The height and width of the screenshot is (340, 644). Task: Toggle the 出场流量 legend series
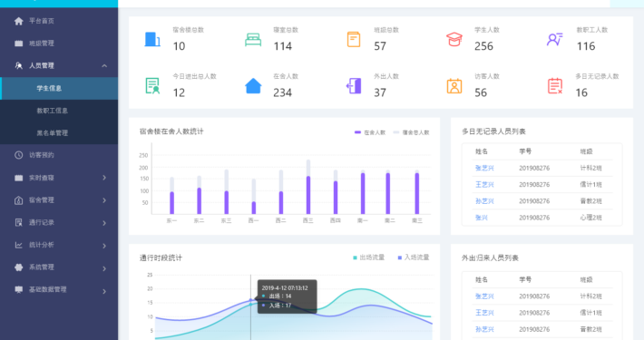point(369,257)
